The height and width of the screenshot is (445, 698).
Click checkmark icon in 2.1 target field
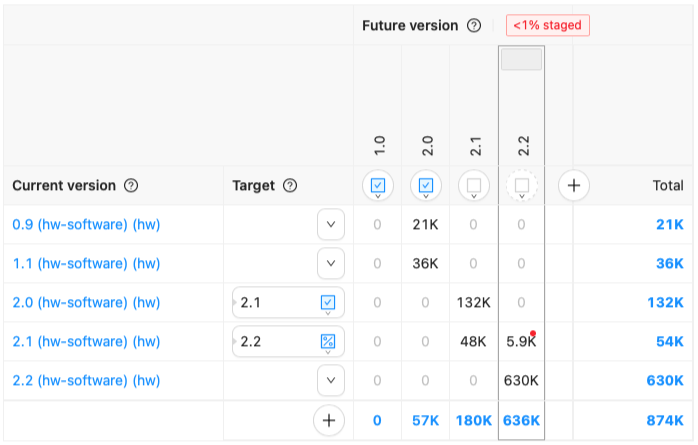328,302
